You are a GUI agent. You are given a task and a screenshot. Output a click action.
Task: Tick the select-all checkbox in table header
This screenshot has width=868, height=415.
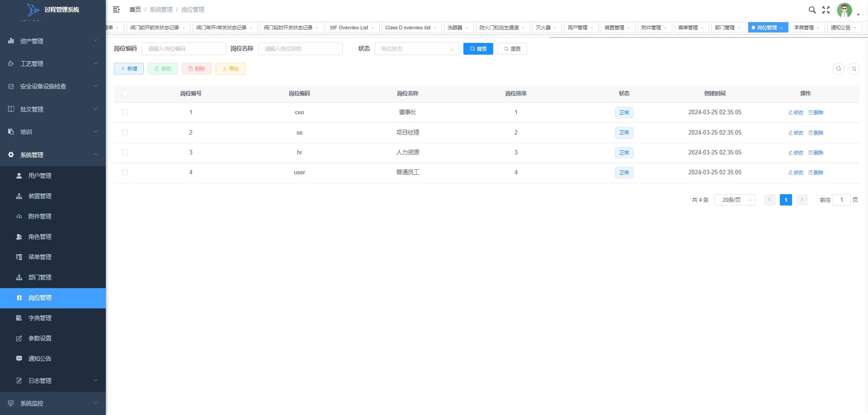[125, 93]
